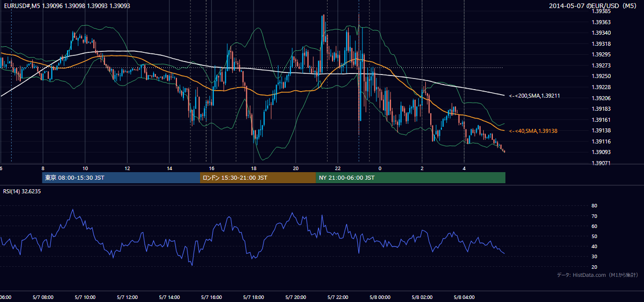Click price axis label 1.39228
Viewport: 644px width, 302px height.
point(602,87)
